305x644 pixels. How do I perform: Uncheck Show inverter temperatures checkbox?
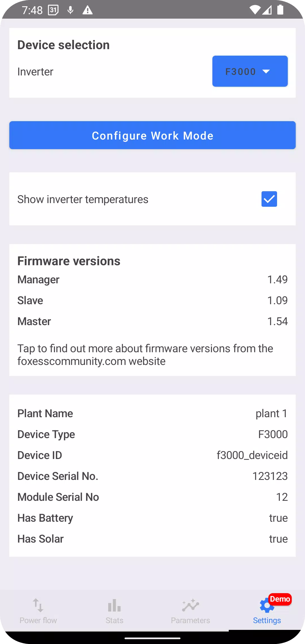coord(269,199)
